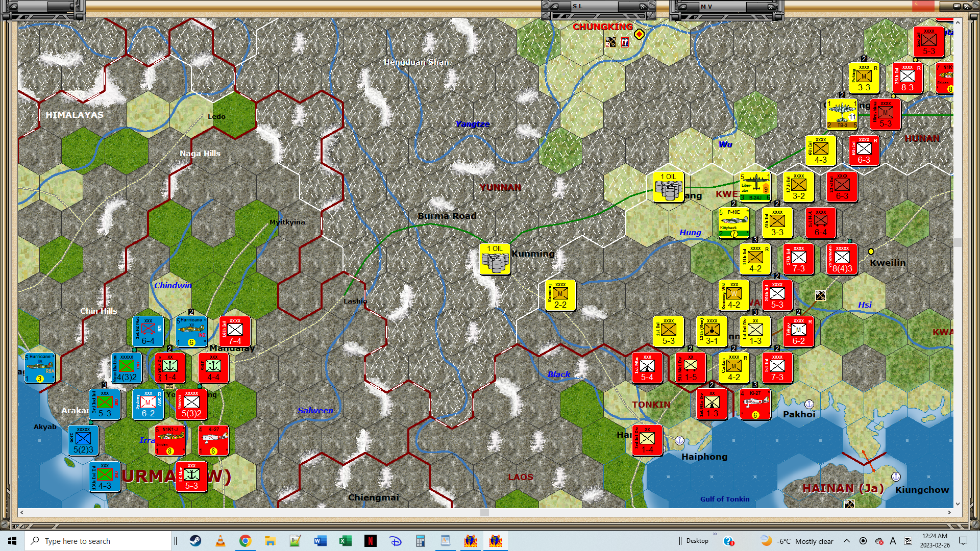
Task: Click the horizontal scrollbar thumb
Action: coord(484,512)
